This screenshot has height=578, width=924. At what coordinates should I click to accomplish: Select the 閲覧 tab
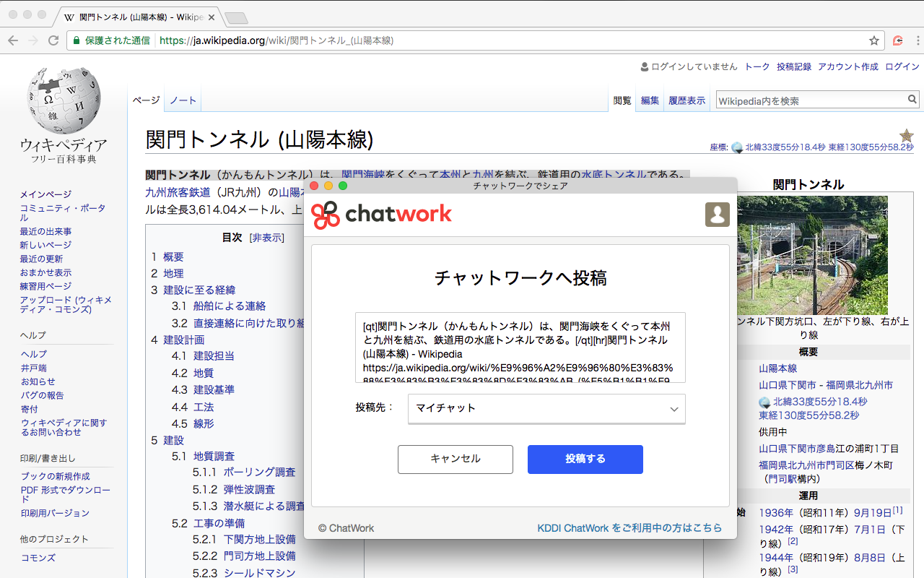(x=622, y=100)
